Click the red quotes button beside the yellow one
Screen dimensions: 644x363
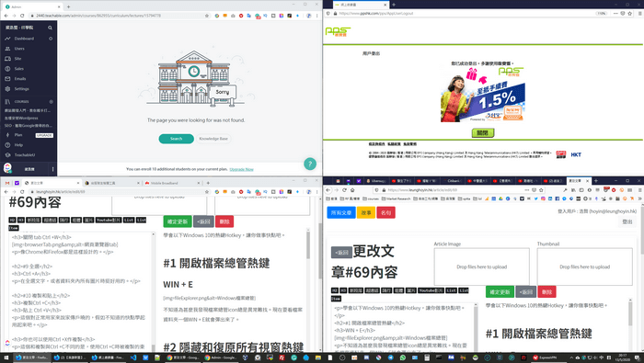(x=385, y=212)
